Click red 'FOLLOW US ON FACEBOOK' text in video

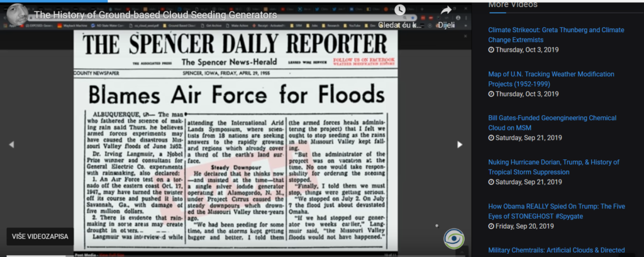coord(364,60)
